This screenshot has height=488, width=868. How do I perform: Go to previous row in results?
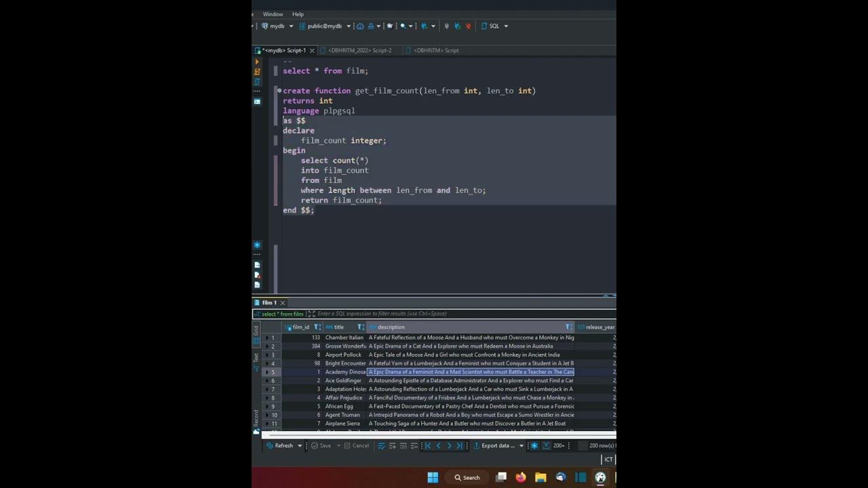pyautogui.click(x=439, y=445)
